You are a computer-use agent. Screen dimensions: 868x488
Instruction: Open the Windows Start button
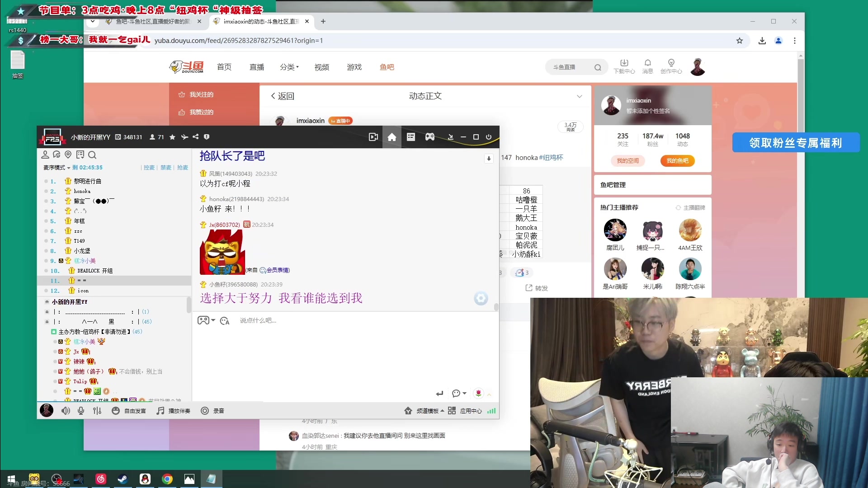click(11, 479)
